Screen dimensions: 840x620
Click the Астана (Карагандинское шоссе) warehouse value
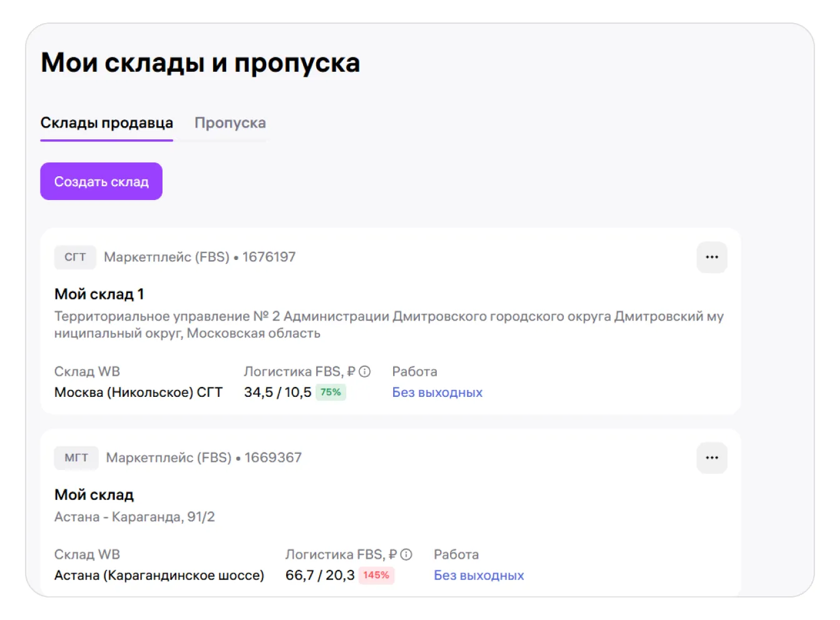[159, 576]
